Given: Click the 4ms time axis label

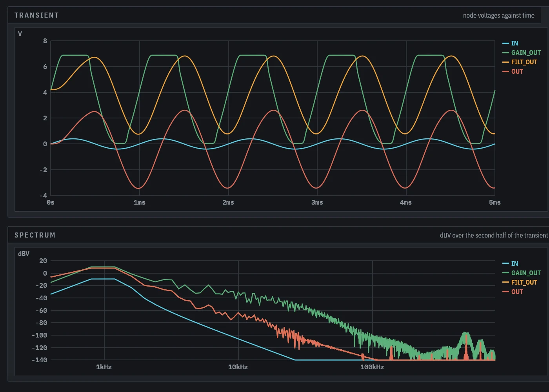Looking at the screenshot, I should pyautogui.click(x=406, y=203).
